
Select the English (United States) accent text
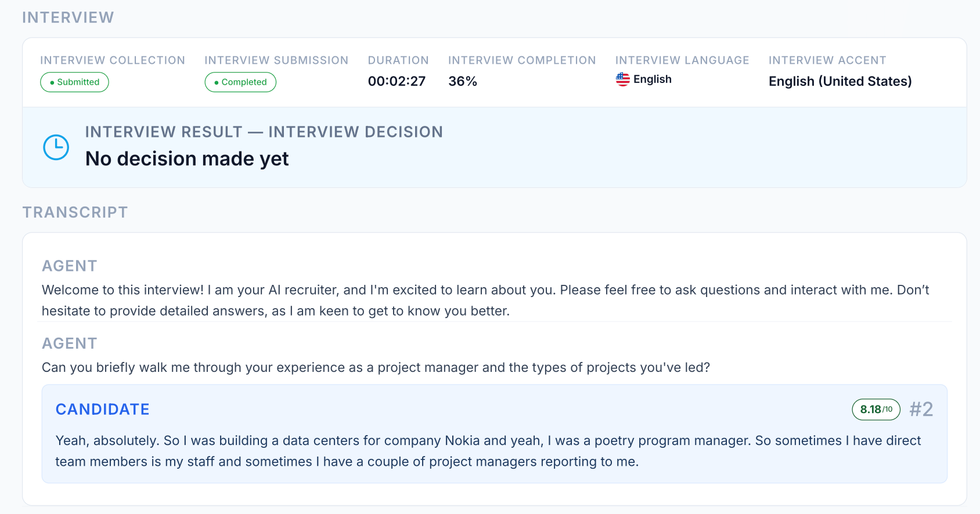point(840,81)
